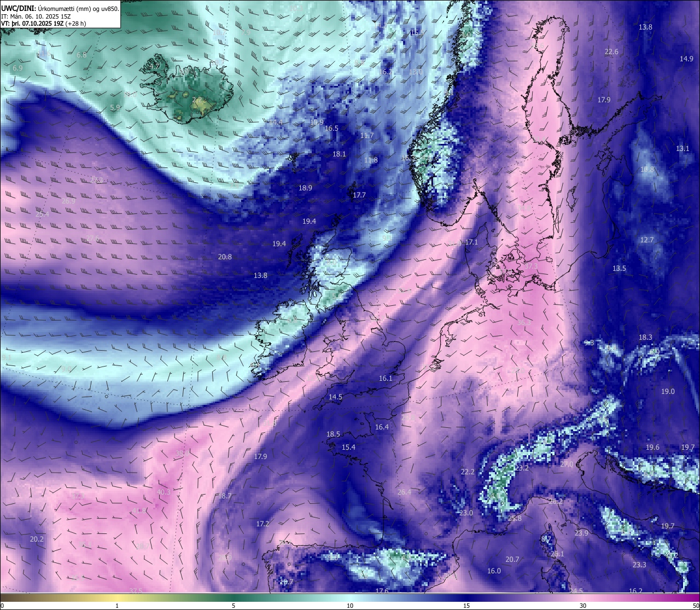Click the 22.2 value label
Screen dimensions: 700x610
pos(468,472)
